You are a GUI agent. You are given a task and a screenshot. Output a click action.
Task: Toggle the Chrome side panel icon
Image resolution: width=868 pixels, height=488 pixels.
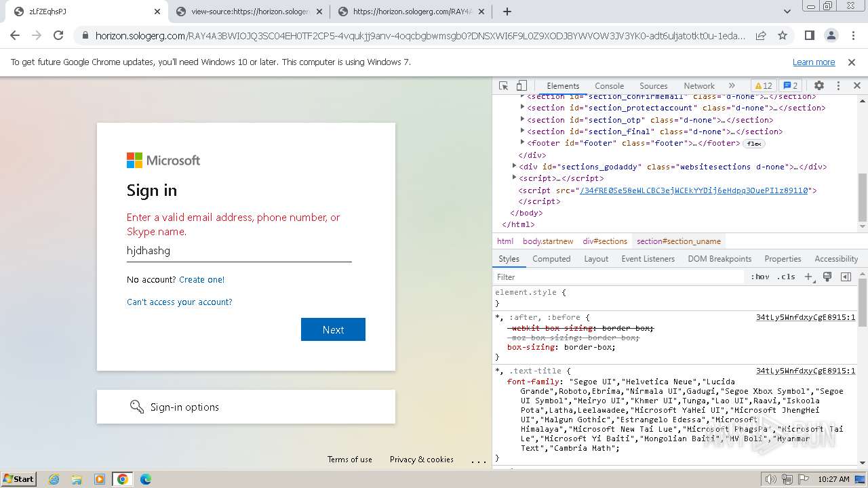809,35
